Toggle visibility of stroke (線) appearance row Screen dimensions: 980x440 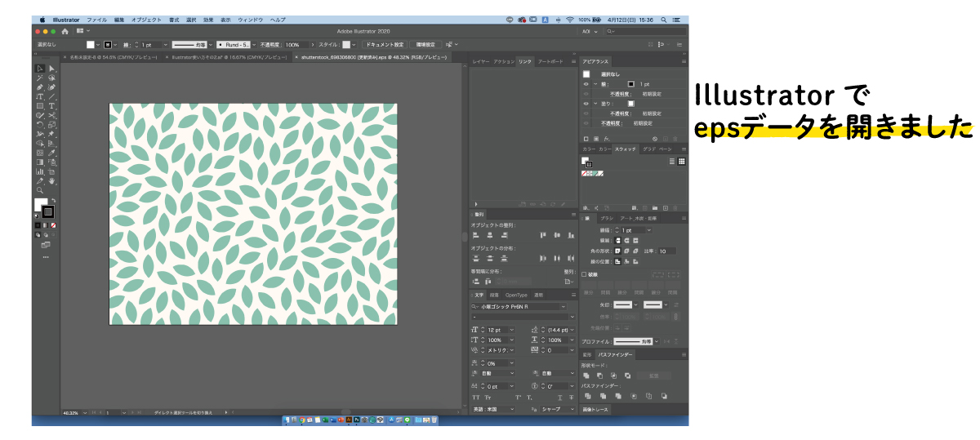click(x=586, y=84)
